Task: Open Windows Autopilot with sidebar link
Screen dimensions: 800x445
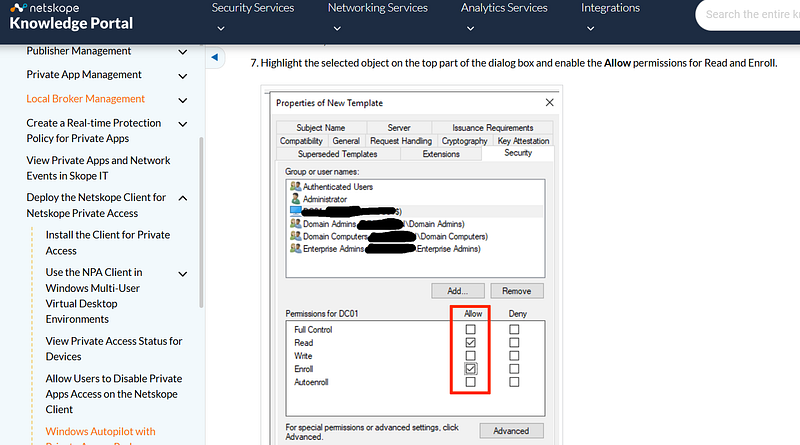Action: [101, 432]
